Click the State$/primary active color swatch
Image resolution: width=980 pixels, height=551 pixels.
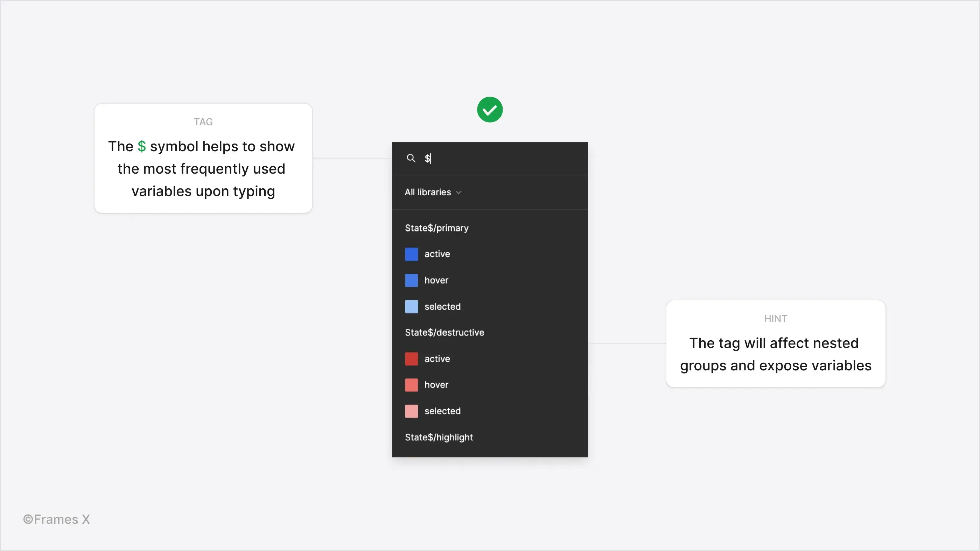(411, 254)
